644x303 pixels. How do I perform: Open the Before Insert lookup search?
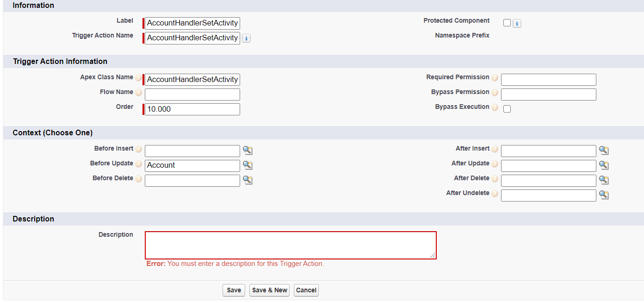click(248, 150)
